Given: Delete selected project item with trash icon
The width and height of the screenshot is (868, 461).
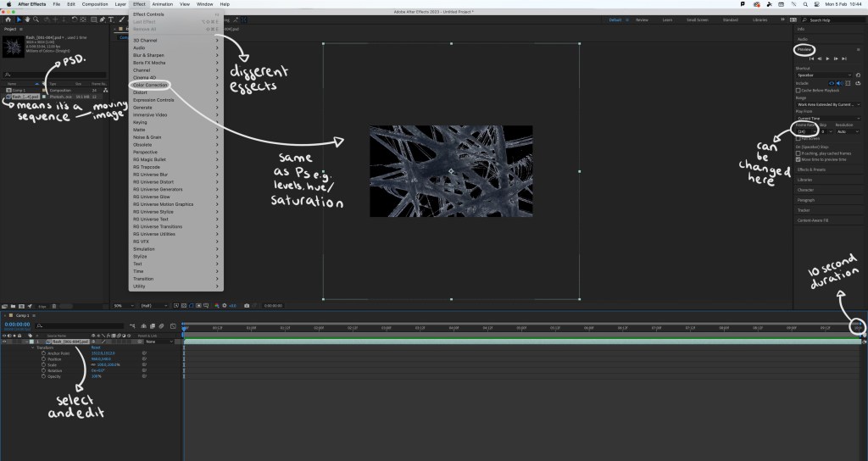Looking at the screenshot, I should [x=54, y=305].
